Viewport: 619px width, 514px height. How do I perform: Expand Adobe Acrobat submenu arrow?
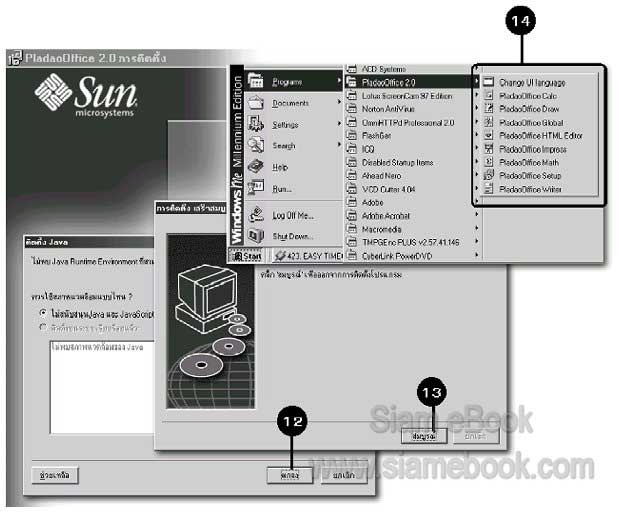(x=477, y=214)
